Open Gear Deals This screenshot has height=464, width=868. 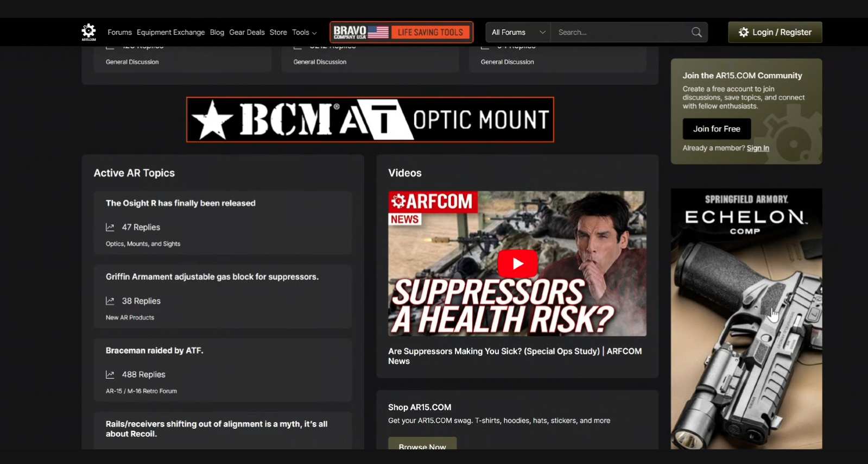(x=247, y=32)
